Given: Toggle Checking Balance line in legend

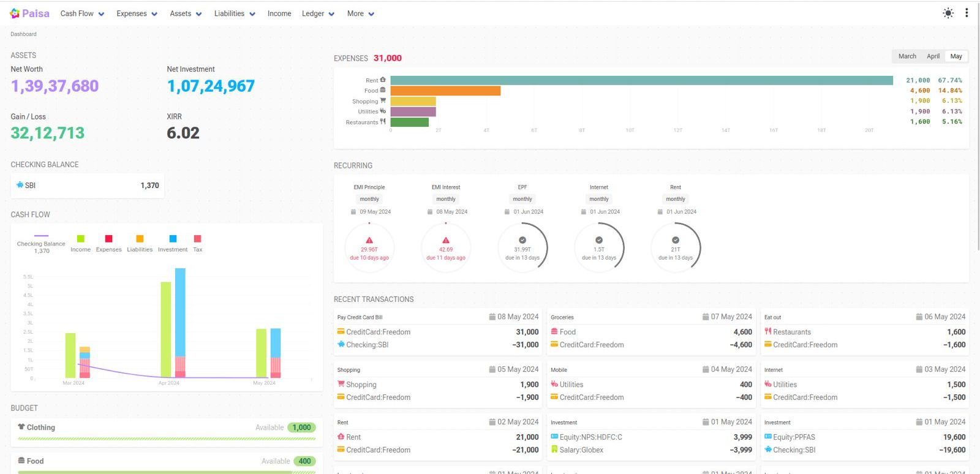Looking at the screenshot, I should [x=41, y=244].
